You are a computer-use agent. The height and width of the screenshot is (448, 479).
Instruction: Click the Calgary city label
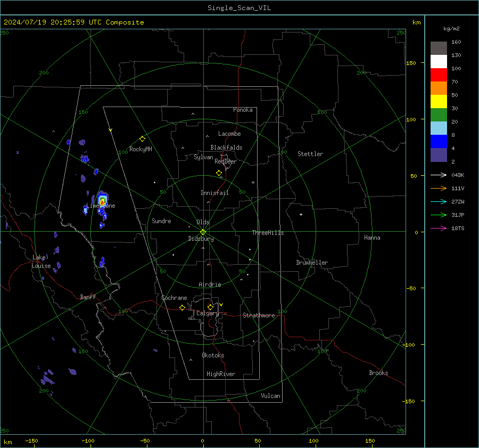tap(208, 313)
